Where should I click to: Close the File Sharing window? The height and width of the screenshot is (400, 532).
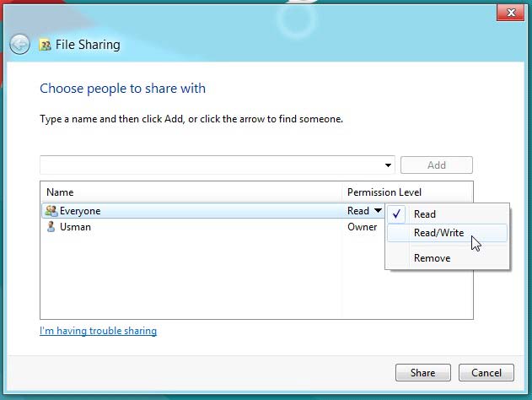click(x=510, y=13)
